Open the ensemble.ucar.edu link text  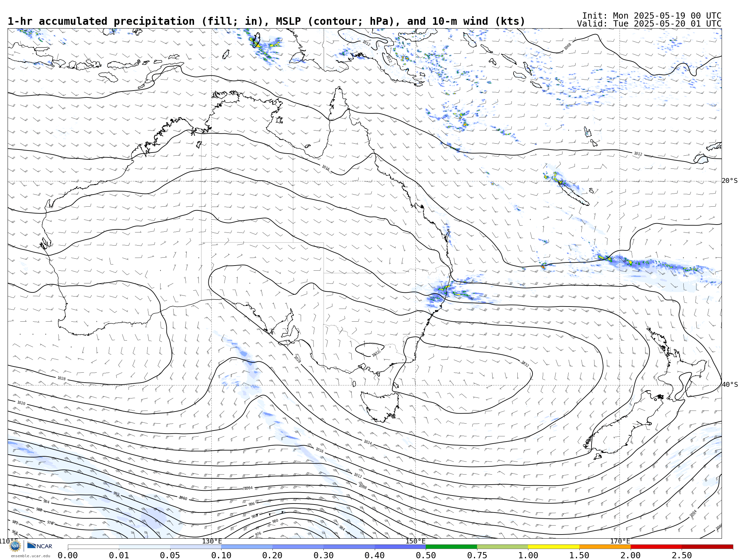[30, 556]
